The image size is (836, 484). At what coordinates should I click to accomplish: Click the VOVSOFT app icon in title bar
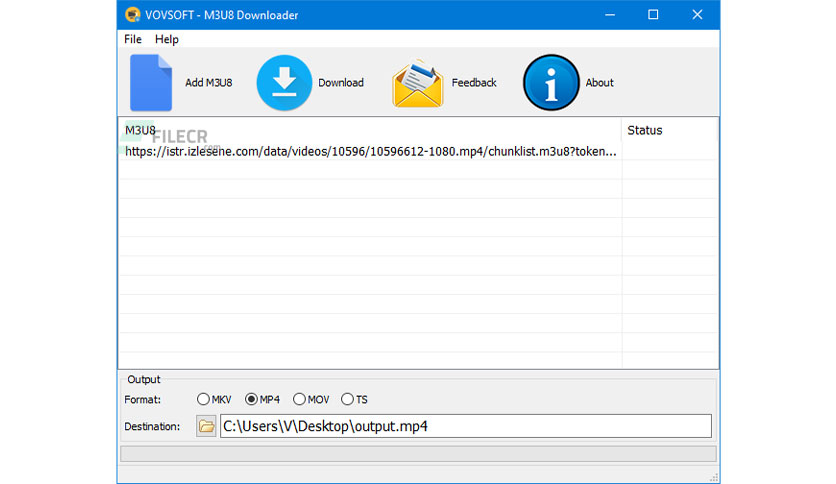132,14
